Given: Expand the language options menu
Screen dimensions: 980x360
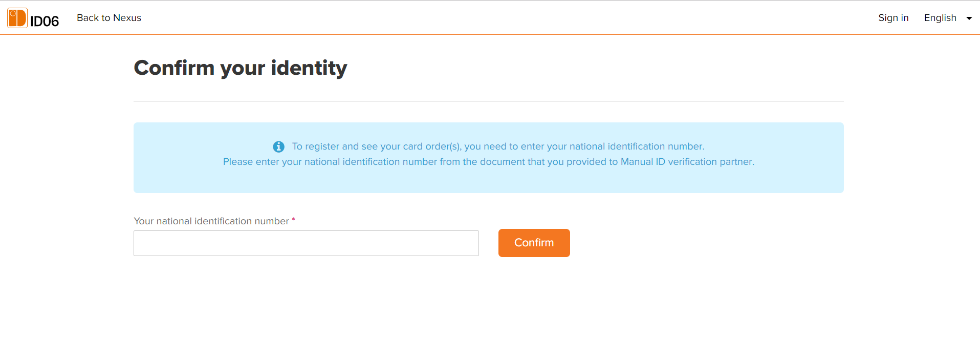Looking at the screenshot, I should (x=947, y=18).
